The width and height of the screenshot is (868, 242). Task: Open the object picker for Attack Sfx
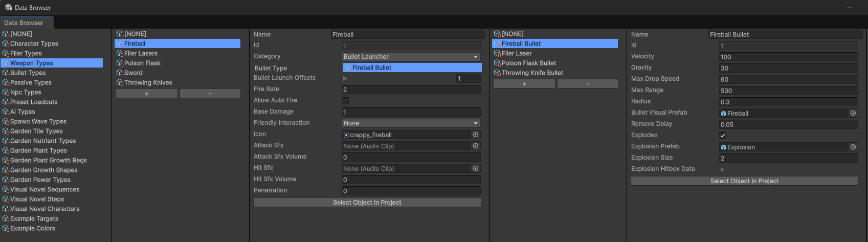476,146
